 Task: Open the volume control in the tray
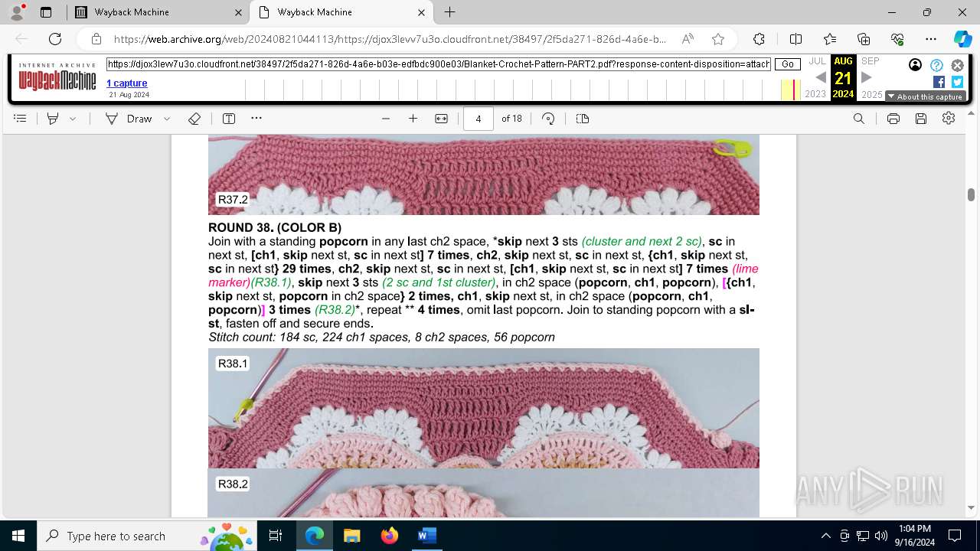point(881,536)
